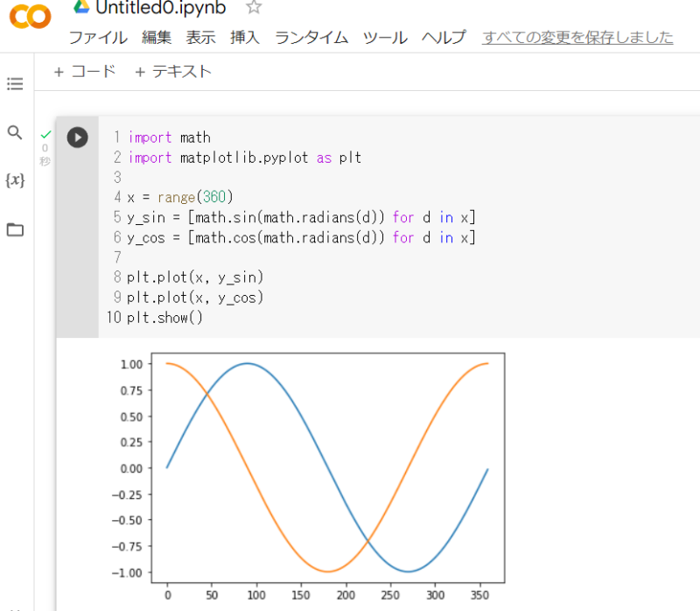Run the code cell
Image resolution: width=700 pixels, height=611 pixels.
tap(77, 137)
